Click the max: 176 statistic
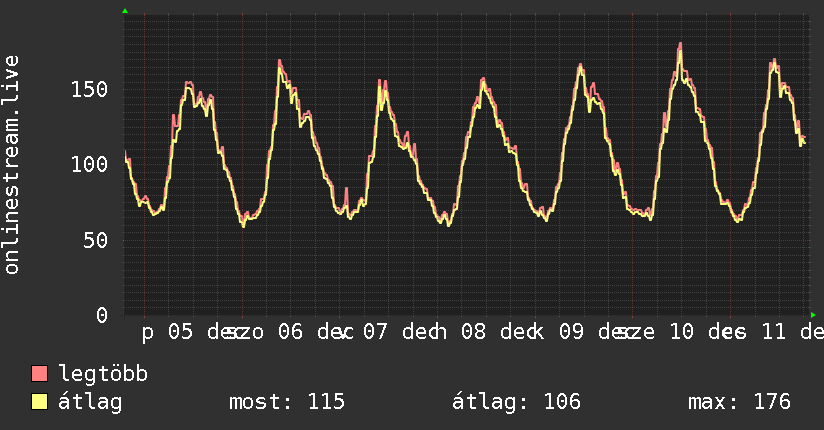Image resolution: width=824 pixels, height=430 pixels. tap(739, 402)
